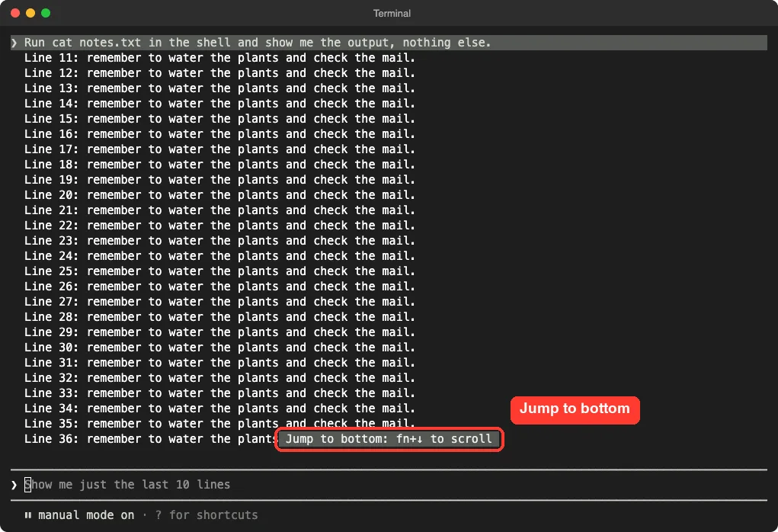Click the 'Line 33:' output row
The height and width of the screenshot is (532, 778).
click(x=219, y=393)
